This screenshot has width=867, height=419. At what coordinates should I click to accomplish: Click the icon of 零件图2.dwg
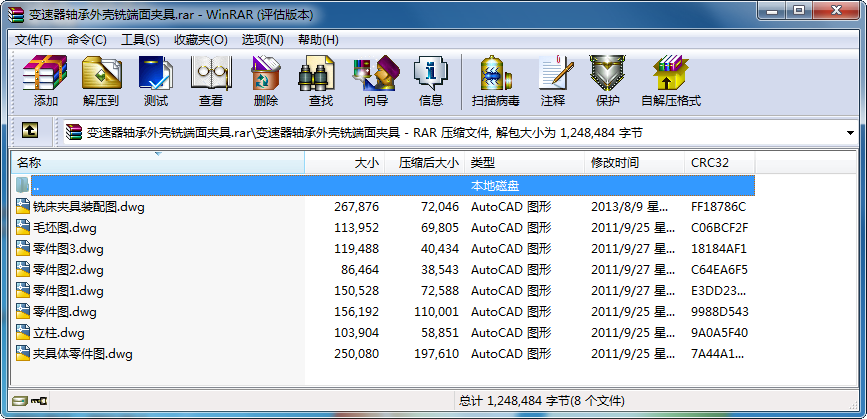coord(23,270)
